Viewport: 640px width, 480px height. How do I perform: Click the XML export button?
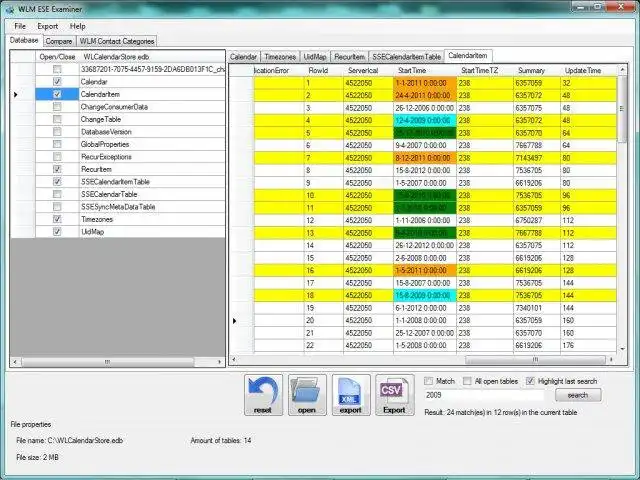click(x=351, y=395)
